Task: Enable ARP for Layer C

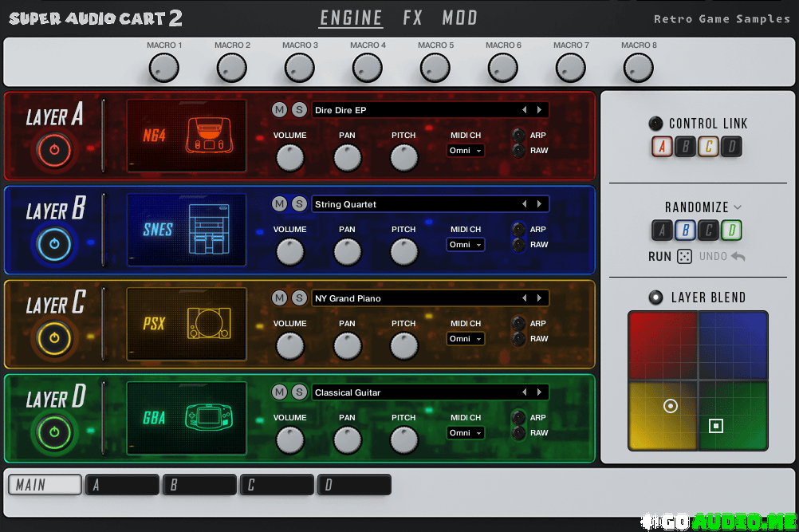Action: (519, 323)
